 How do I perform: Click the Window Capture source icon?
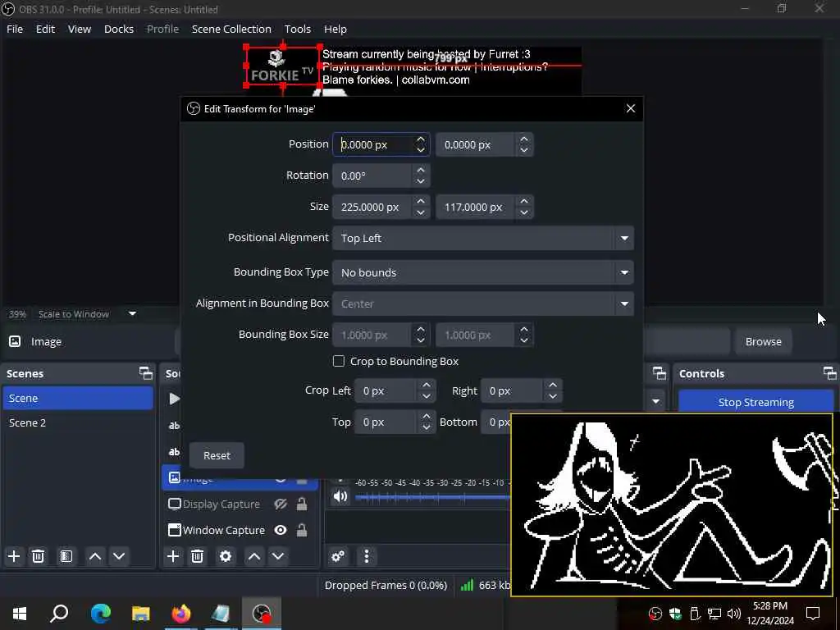[175, 530]
